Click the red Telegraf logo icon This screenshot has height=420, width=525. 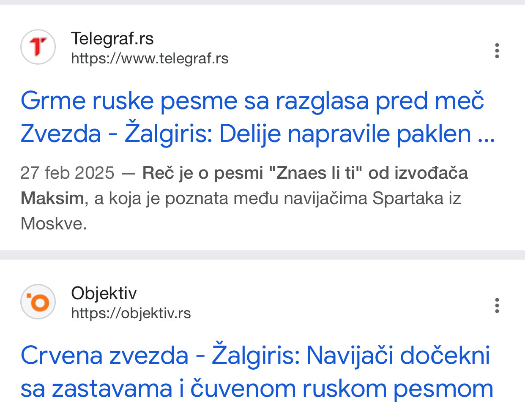38,47
